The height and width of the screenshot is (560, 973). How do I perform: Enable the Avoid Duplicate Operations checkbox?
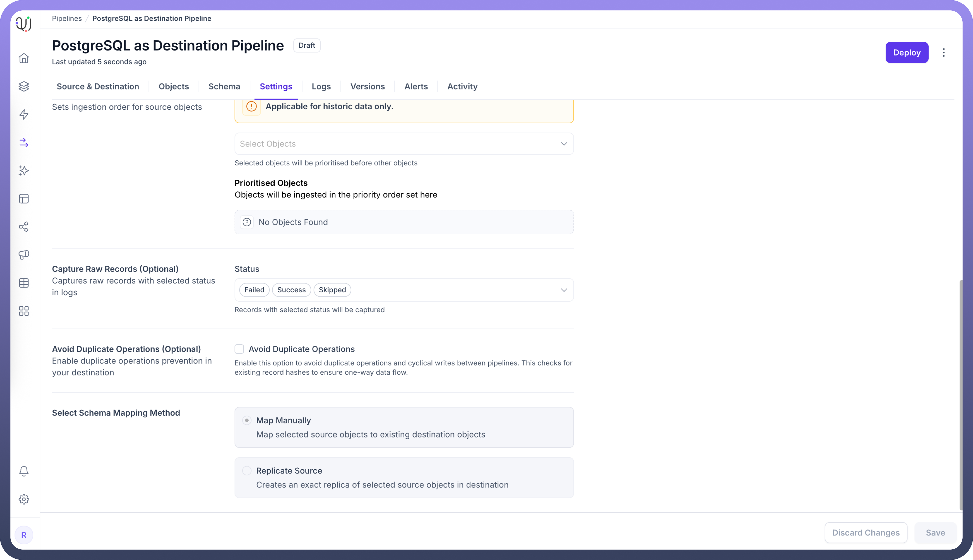point(239,349)
